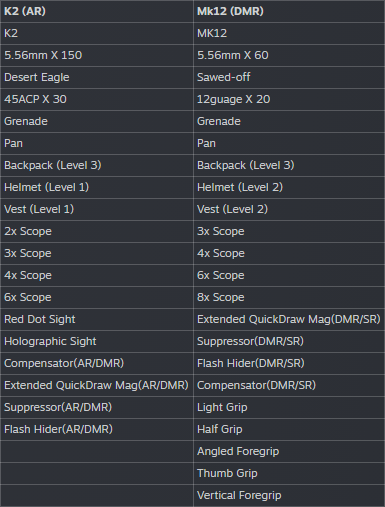Screen dimensions: 385x507
Task: Select the K2 (AR) column header
Action: pyautogui.click(x=97, y=11)
